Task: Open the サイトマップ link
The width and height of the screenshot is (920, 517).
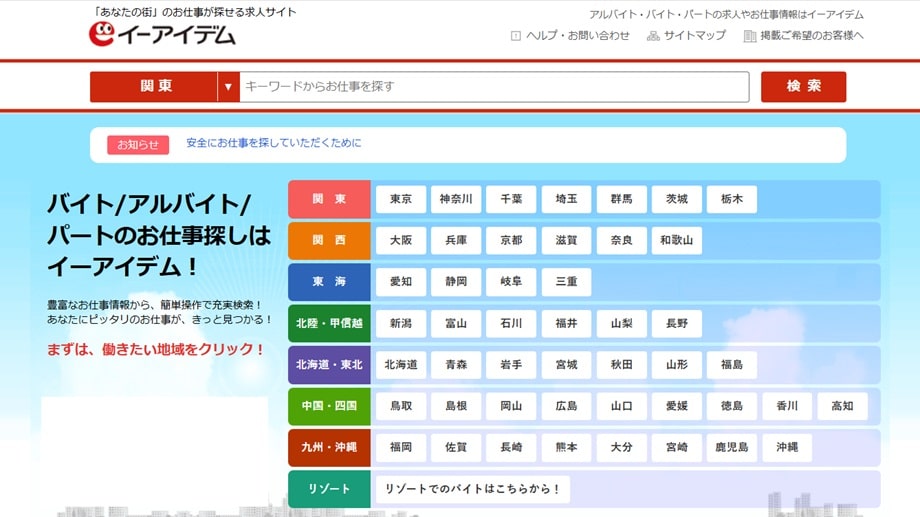Action: click(695, 36)
